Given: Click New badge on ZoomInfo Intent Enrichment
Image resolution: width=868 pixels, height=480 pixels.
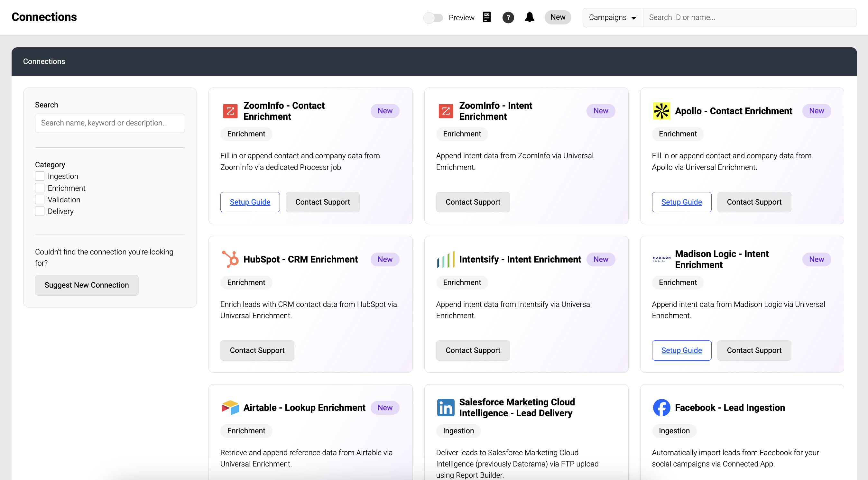Looking at the screenshot, I should (601, 111).
